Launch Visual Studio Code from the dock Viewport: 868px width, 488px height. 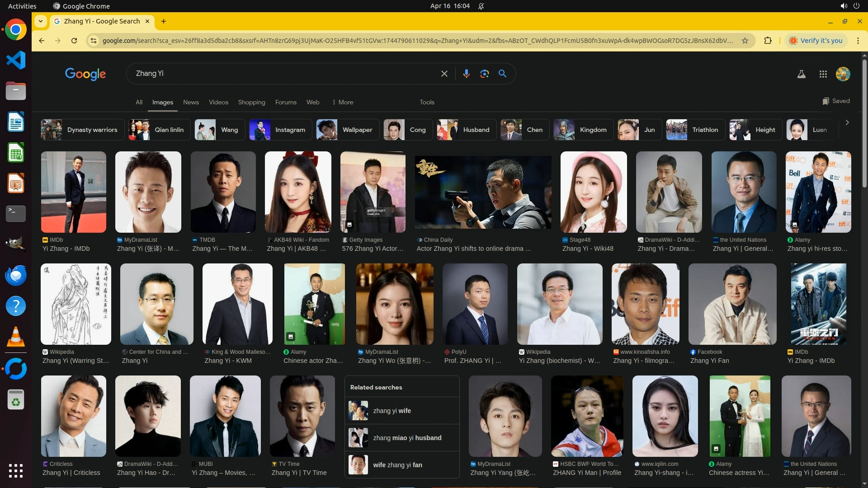coord(16,60)
